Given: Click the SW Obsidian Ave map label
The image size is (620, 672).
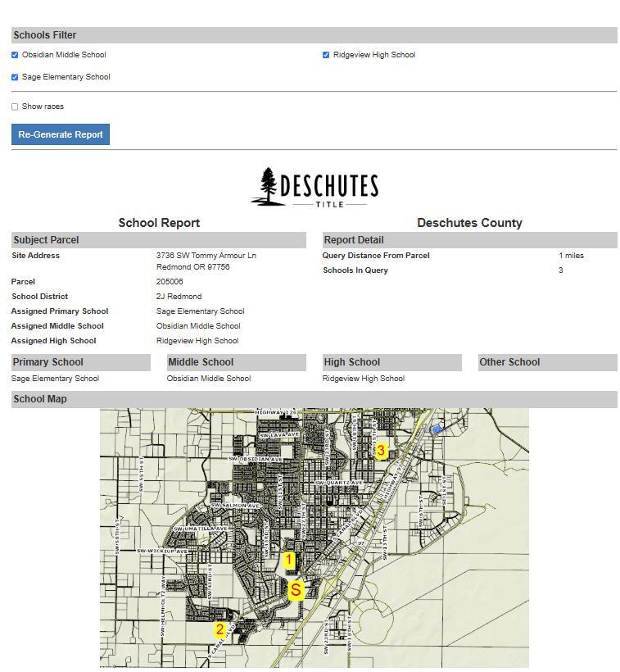Looking at the screenshot, I should 256,459.
